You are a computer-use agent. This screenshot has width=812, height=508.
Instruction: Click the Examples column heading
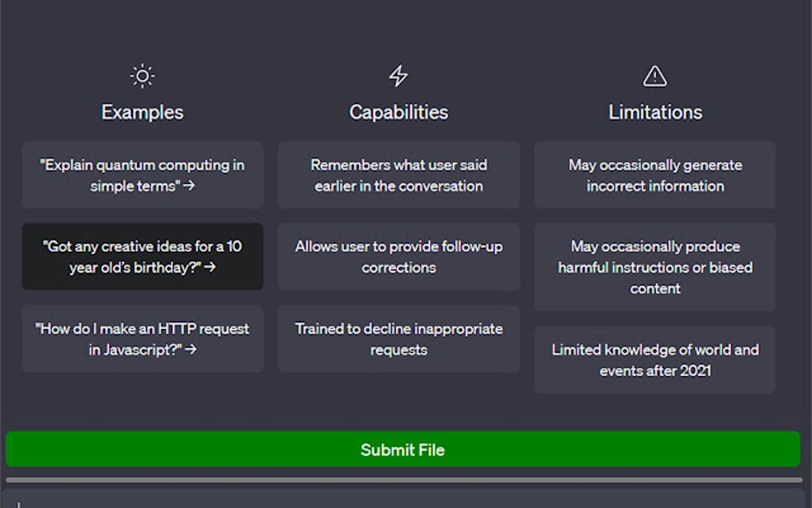point(142,112)
